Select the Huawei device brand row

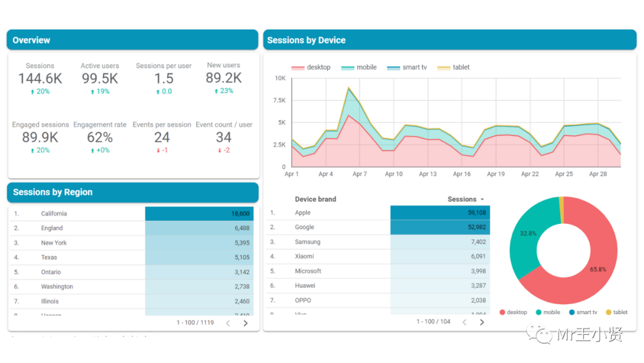378,286
